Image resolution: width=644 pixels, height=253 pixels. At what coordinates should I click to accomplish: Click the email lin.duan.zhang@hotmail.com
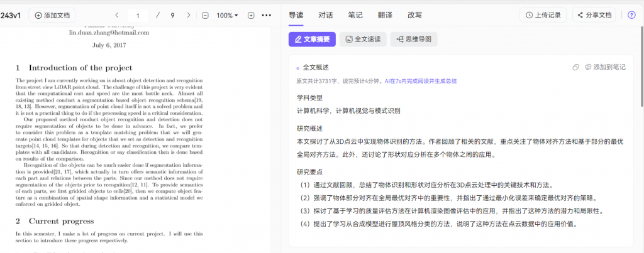click(x=109, y=33)
